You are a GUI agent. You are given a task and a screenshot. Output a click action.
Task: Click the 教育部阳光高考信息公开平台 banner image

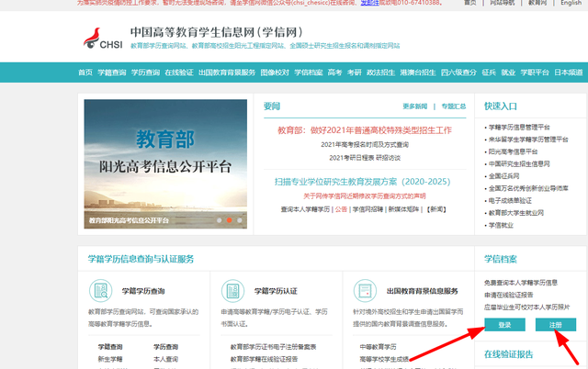[165, 163]
